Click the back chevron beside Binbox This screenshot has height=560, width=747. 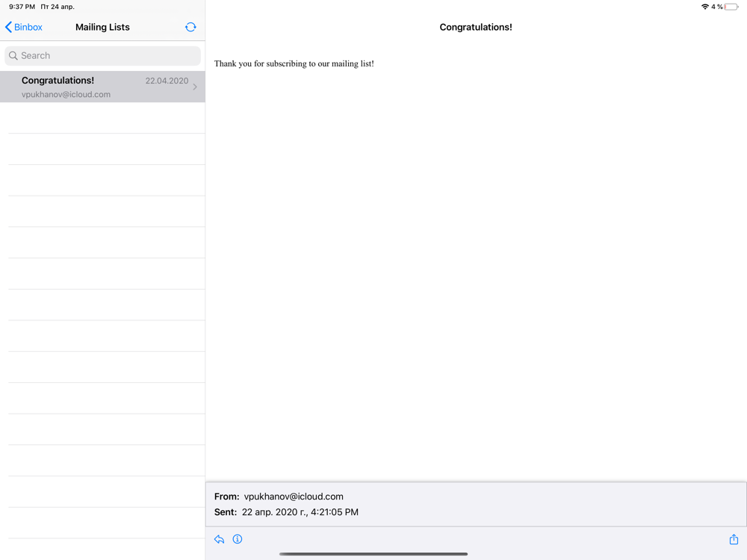coord(8,27)
